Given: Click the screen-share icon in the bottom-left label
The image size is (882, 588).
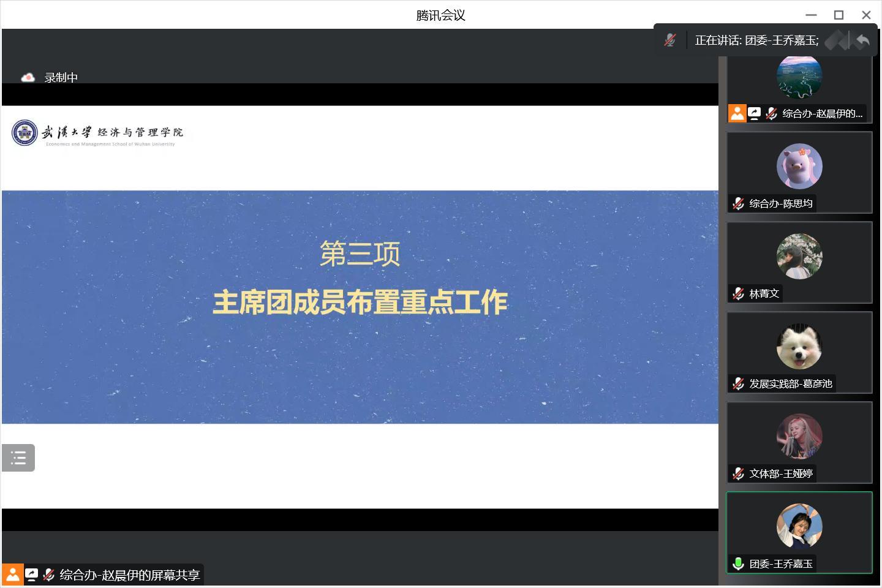Looking at the screenshot, I should 31,575.
